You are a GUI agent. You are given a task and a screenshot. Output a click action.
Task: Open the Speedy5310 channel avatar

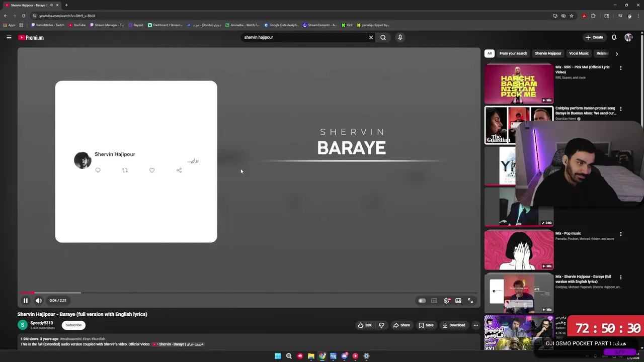coord(22,325)
